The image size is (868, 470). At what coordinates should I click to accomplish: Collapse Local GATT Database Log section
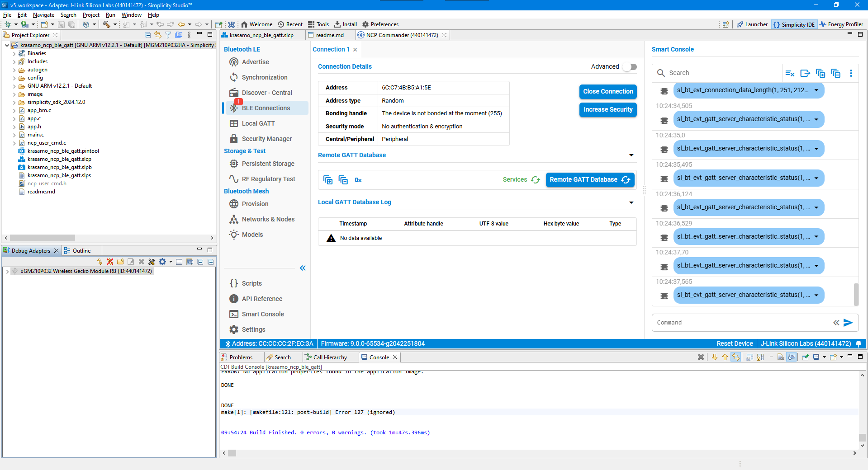click(631, 202)
